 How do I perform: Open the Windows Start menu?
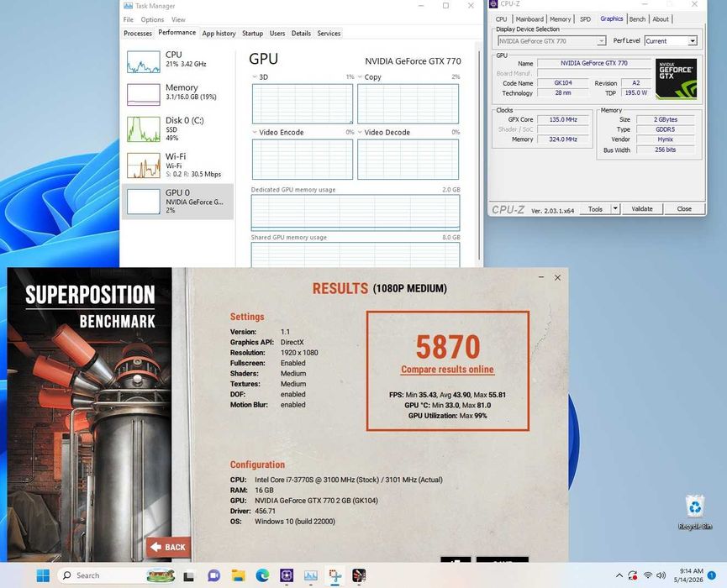(43, 575)
